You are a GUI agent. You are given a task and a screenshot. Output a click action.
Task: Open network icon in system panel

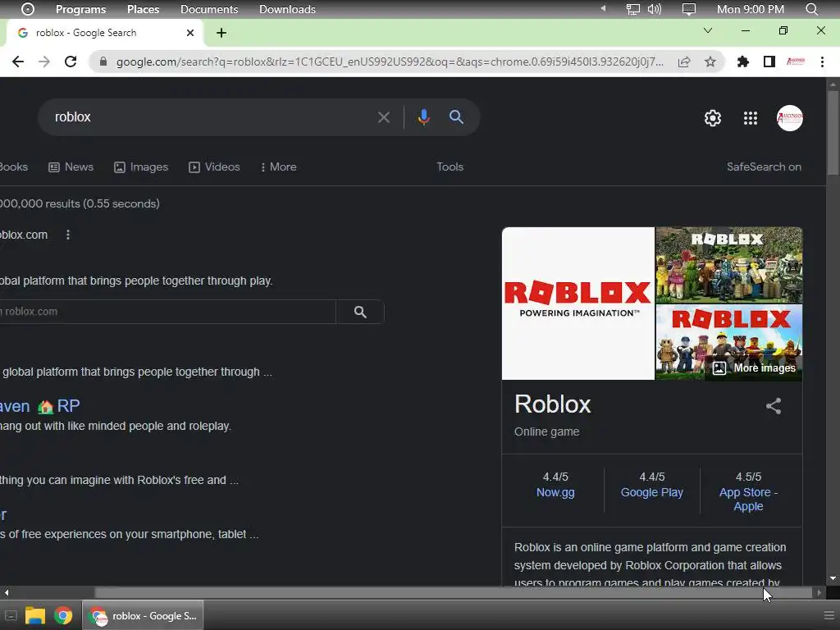[632, 9]
